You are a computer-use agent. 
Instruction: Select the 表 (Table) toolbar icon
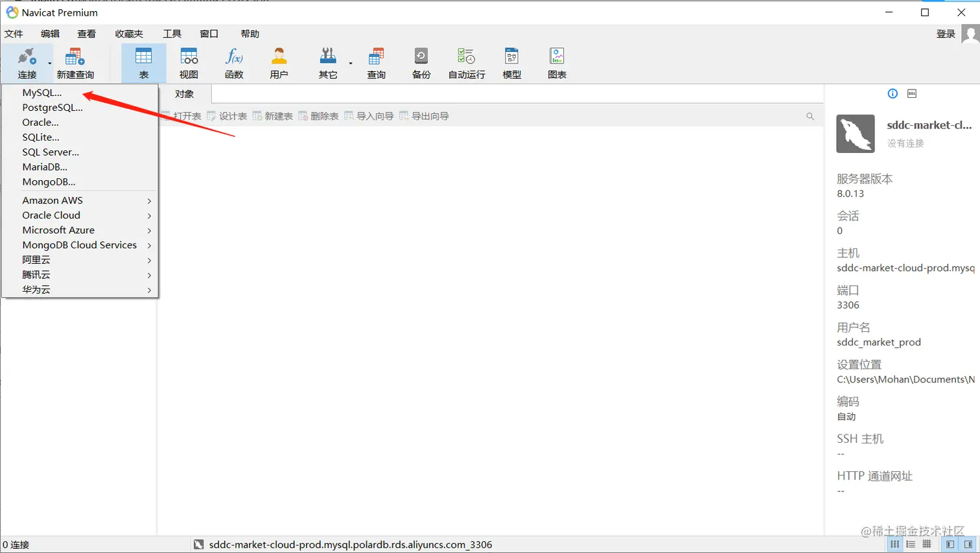pos(143,63)
